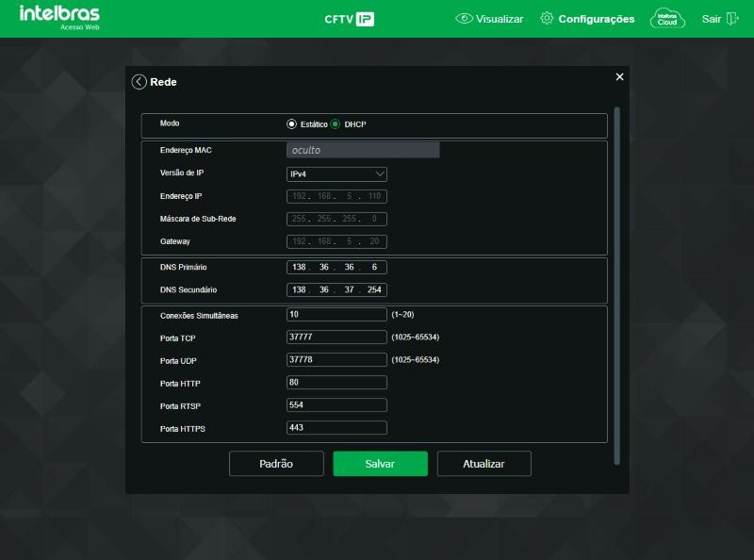Close the Rede dialog
The image size is (754, 560).
click(619, 77)
